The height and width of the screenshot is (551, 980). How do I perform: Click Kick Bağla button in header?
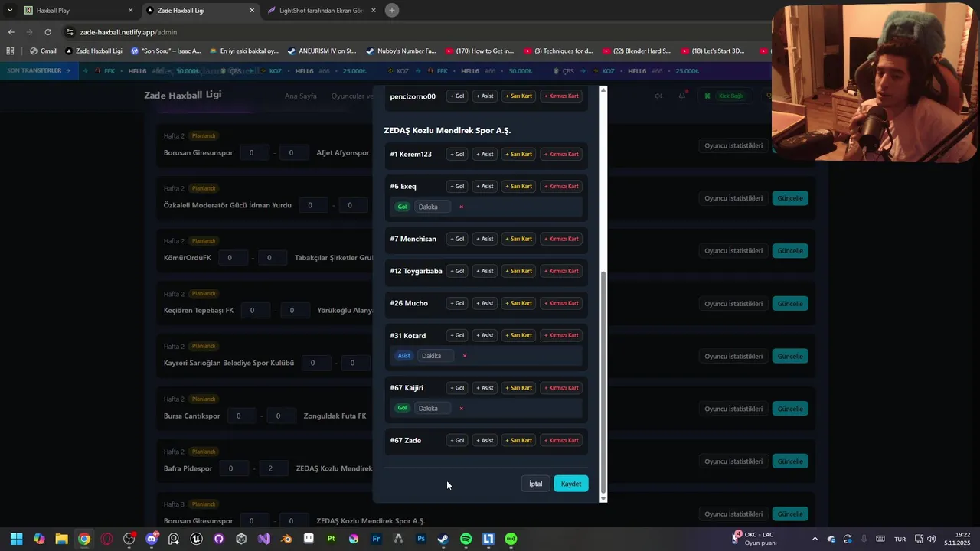pos(725,96)
